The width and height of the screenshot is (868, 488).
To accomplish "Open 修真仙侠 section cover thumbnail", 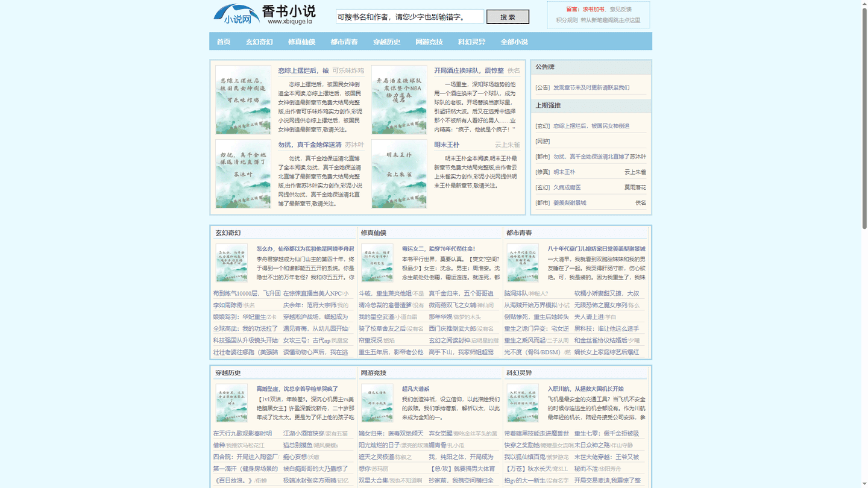I will (377, 263).
